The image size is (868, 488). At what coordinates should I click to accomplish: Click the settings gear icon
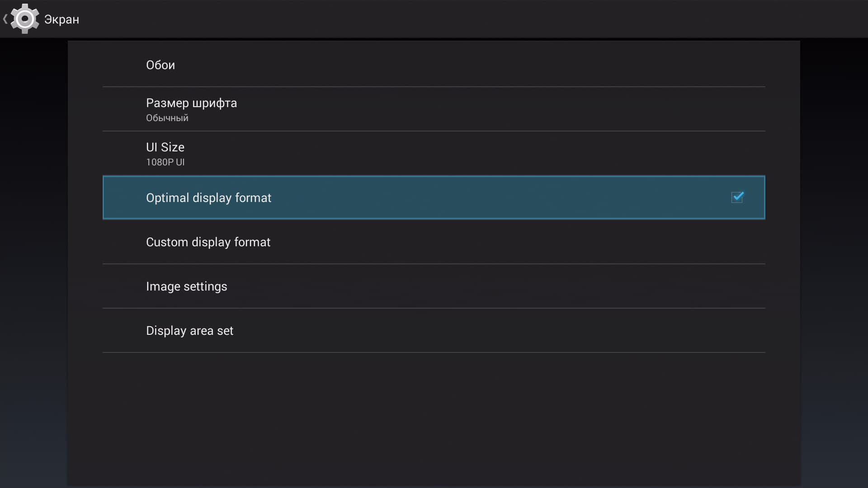pyautogui.click(x=24, y=19)
